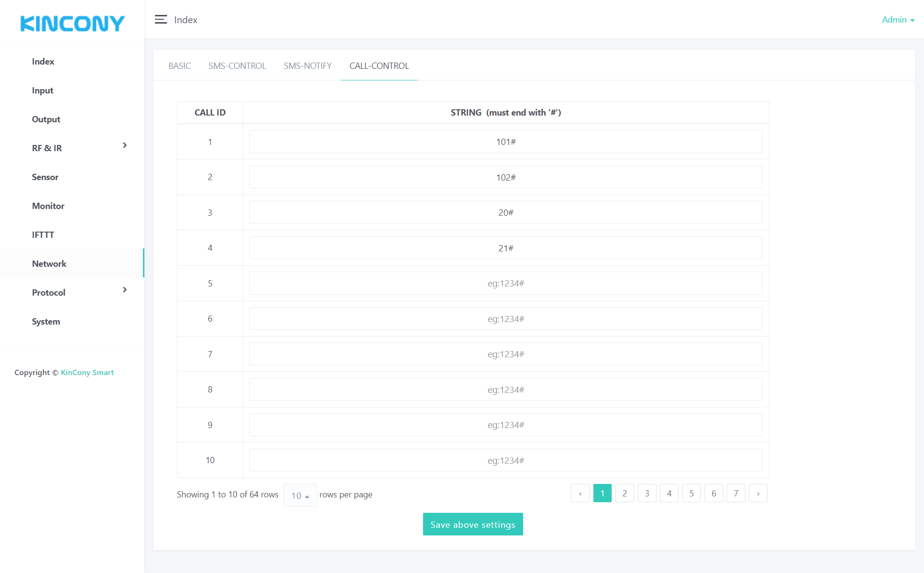The height and width of the screenshot is (573, 924).
Task: Go to previous page arrow
Action: click(580, 493)
